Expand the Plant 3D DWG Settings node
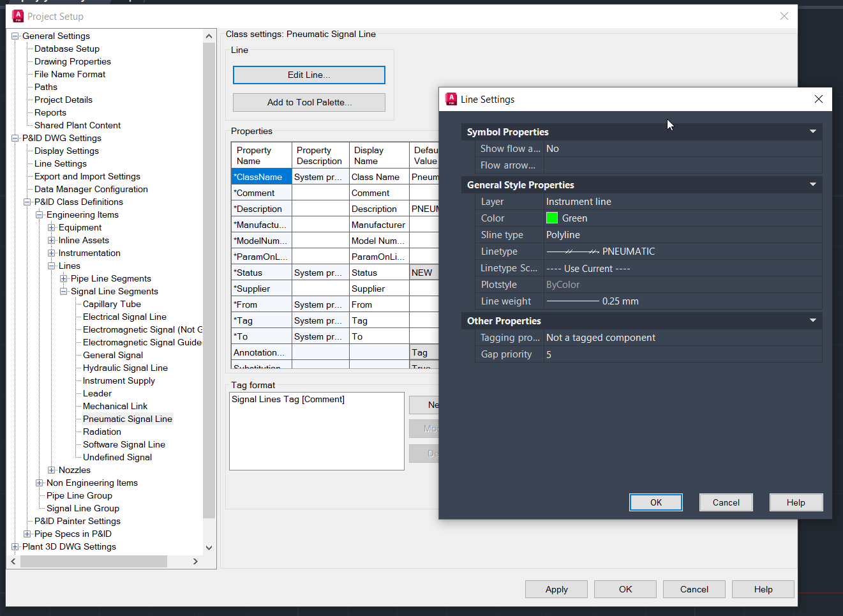 [15, 546]
